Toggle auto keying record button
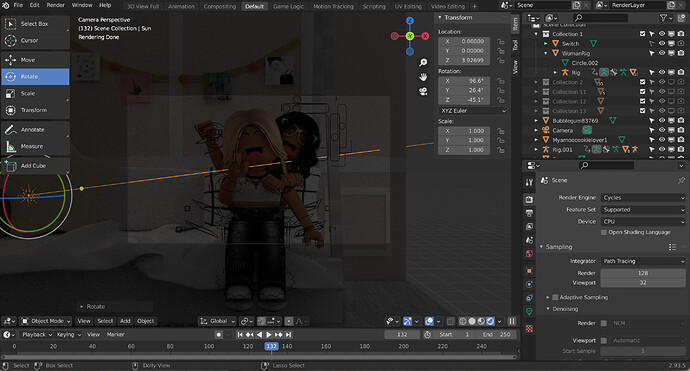The height and width of the screenshot is (371, 690). tap(219, 335)
